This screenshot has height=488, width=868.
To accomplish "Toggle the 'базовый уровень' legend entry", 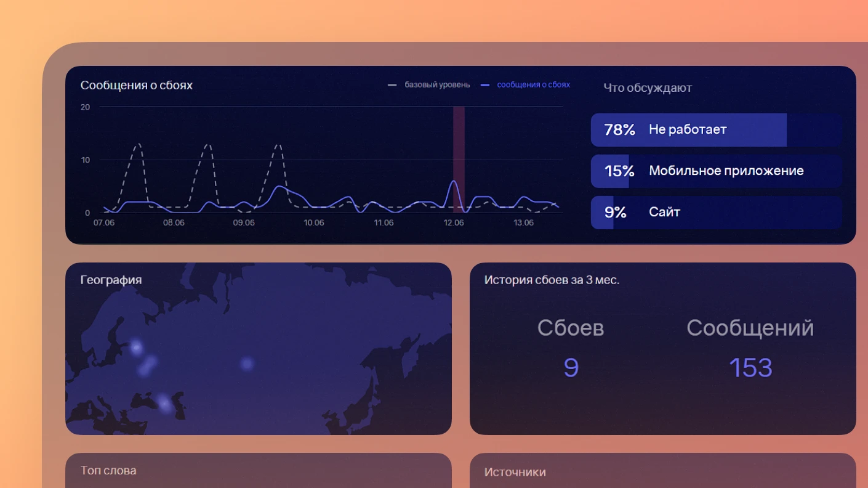I will click(428, 85).
